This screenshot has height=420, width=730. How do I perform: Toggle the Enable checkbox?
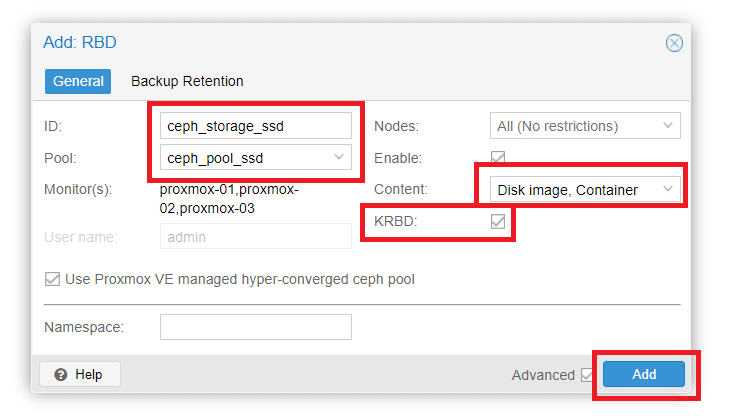[497, 158]
